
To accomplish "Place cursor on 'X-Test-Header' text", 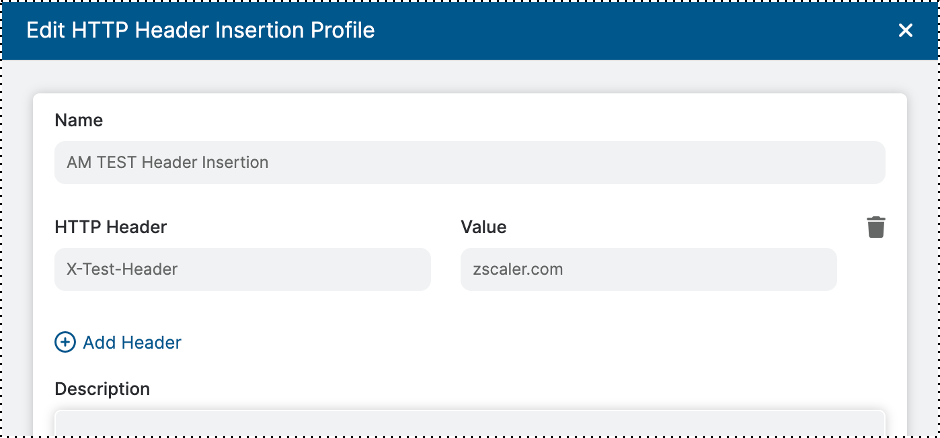I will tap(115, 269).
